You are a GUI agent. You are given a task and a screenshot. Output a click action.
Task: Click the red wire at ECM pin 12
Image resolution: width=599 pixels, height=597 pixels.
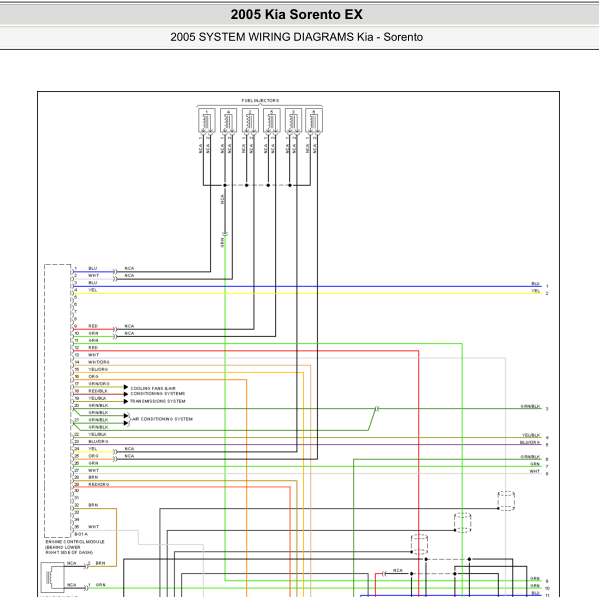[x=246, y=350]
